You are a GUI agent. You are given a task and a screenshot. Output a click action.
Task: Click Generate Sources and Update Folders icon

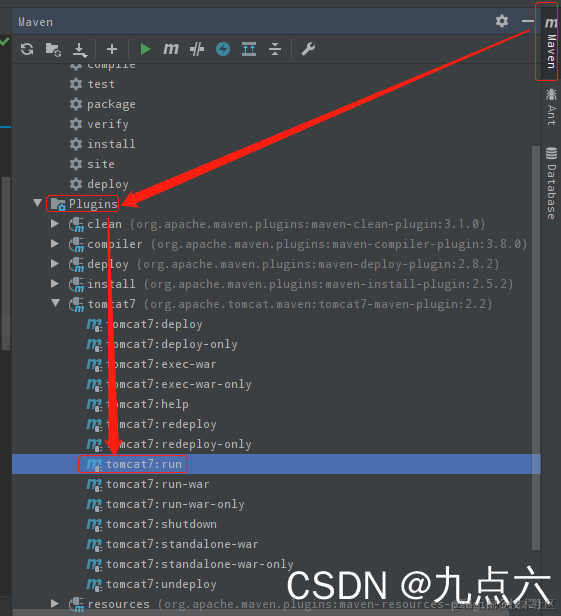point(53,50)
